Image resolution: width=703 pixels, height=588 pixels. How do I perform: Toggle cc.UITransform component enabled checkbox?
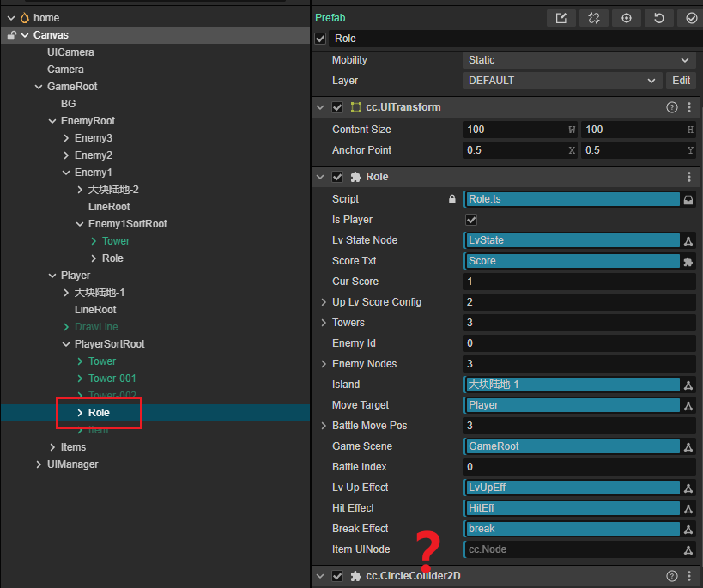pos(337,107)
